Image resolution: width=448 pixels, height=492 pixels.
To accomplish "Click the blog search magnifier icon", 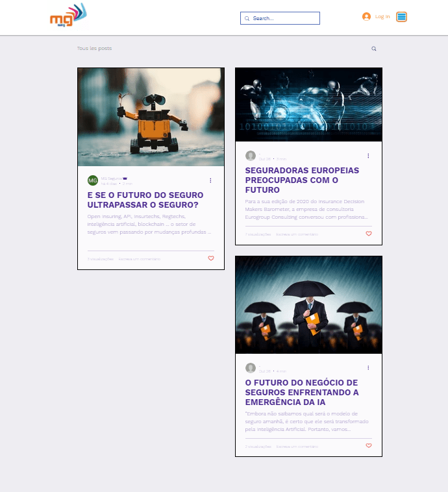I will [x=374, y=49].
